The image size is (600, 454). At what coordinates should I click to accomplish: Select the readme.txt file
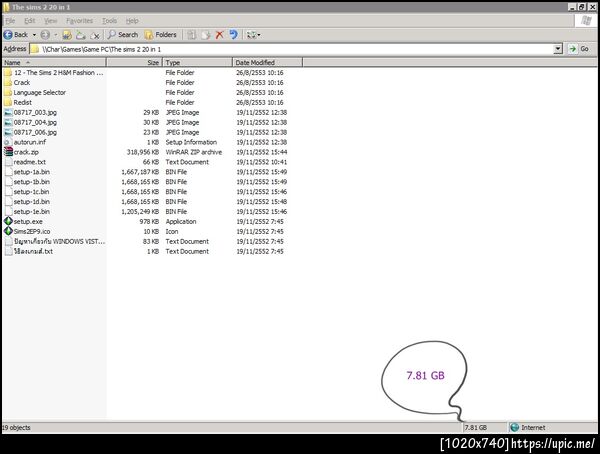[x=25, y=162]
